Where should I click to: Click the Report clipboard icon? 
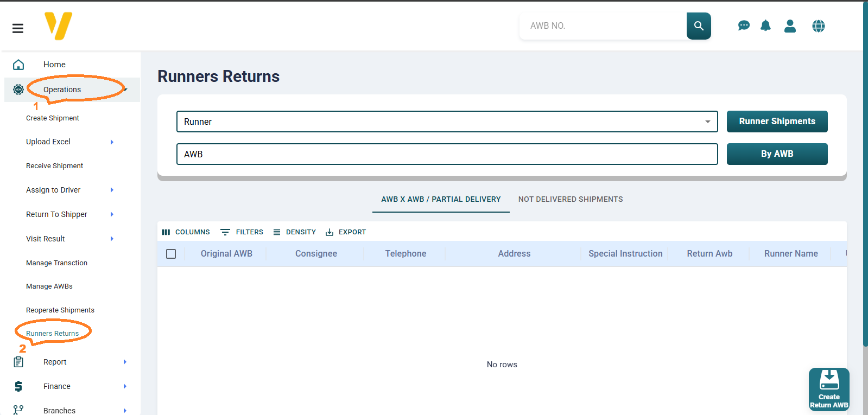[18, 362]
